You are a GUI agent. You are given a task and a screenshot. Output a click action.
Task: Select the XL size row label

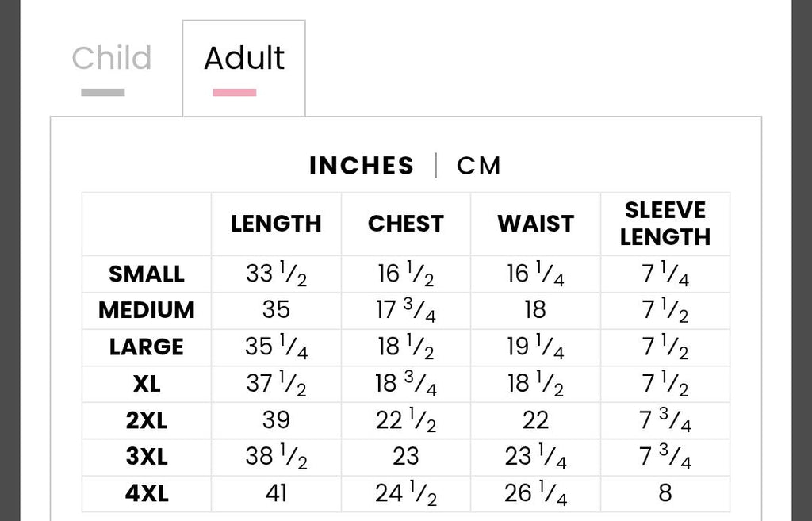pos(147,384)
